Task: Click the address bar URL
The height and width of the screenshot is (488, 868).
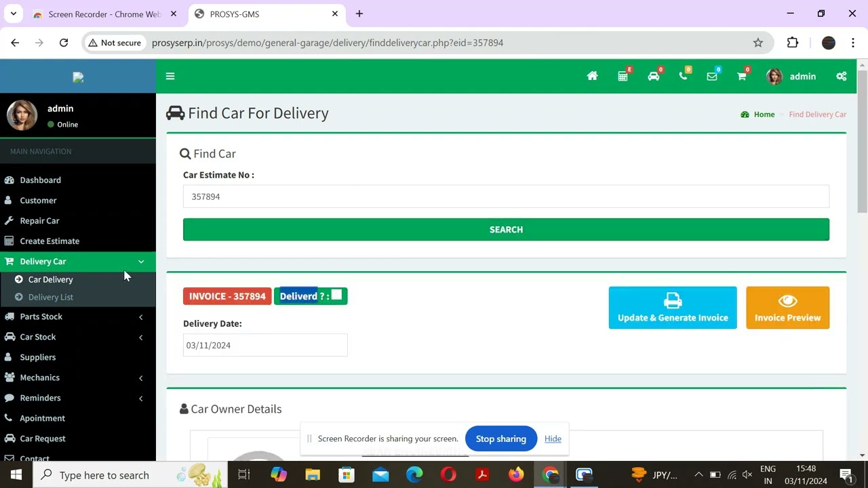Action: click(x=328, y=43)
